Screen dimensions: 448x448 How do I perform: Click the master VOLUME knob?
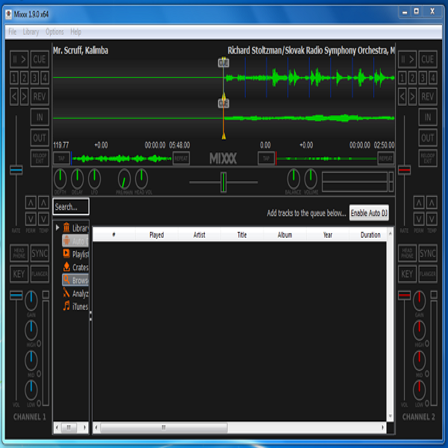[311, 179]
